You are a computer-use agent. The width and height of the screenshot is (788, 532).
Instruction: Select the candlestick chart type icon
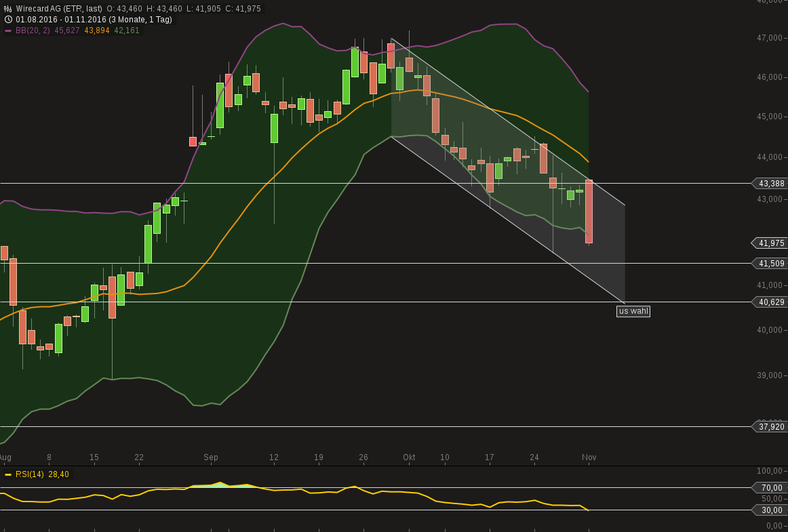(x=6, y=7)
